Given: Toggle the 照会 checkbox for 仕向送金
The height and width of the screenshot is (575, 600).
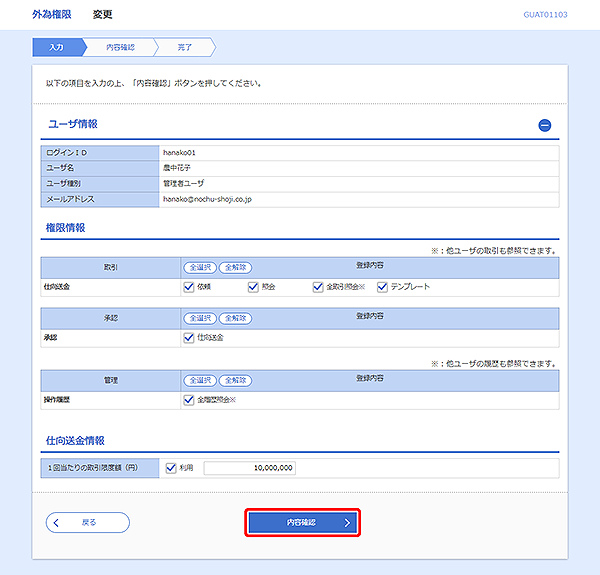Looking at the screenshot, I should [253, 287].
